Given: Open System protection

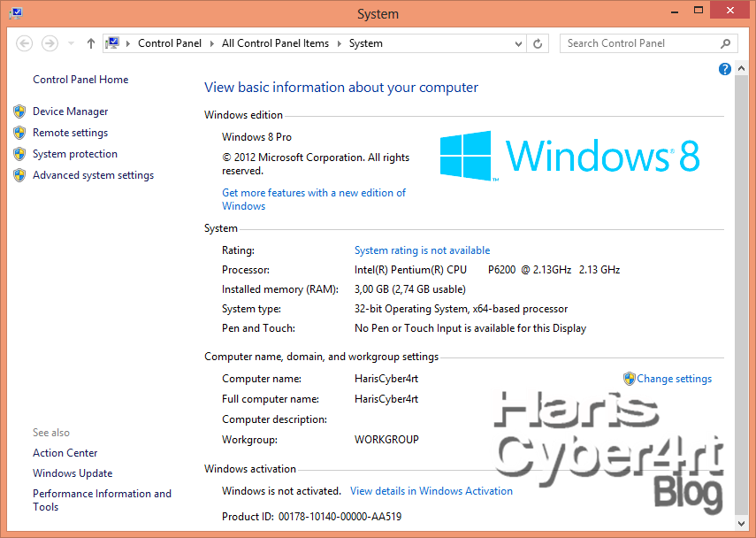Looking at the screenshot, I should (x=75, y=154).
